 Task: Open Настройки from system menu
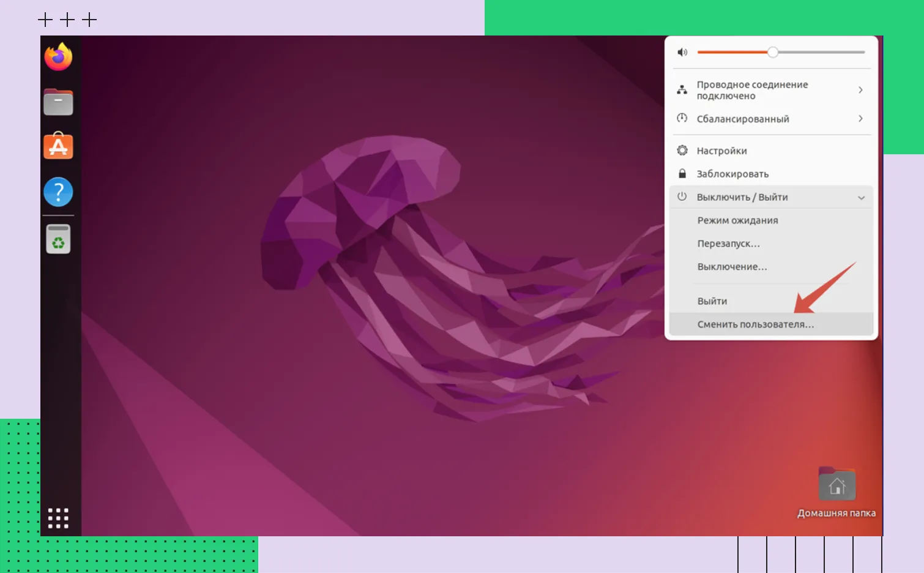coord(721,151)
